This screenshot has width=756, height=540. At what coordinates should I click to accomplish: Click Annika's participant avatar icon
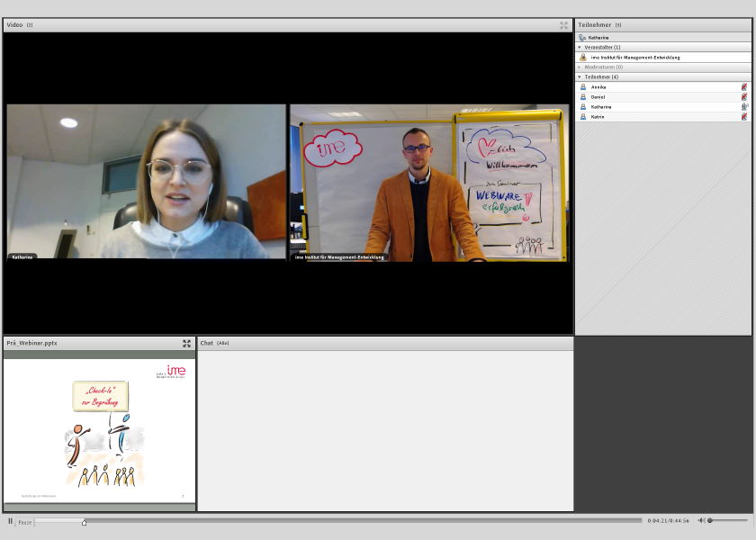coord(583,87)
